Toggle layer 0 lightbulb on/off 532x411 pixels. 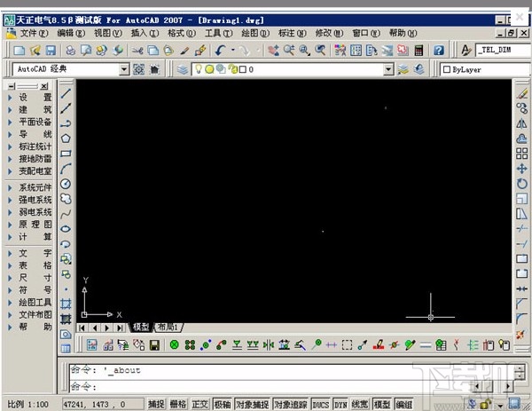[x=199, y=69]
